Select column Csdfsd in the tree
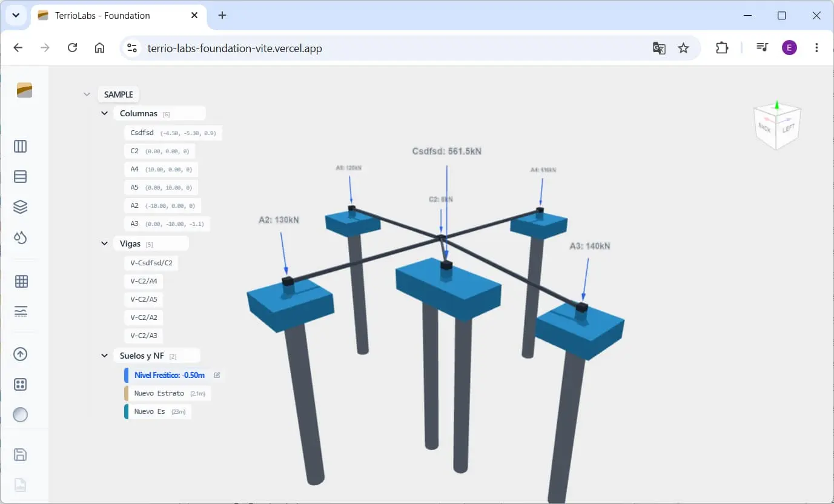This screenshot has height=504, width=834. [173, 133]
